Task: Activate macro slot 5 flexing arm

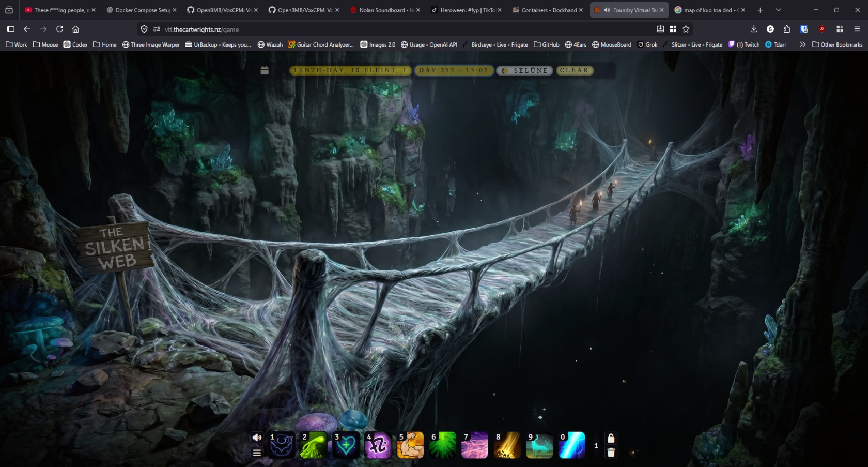Action: click(411, 445)
